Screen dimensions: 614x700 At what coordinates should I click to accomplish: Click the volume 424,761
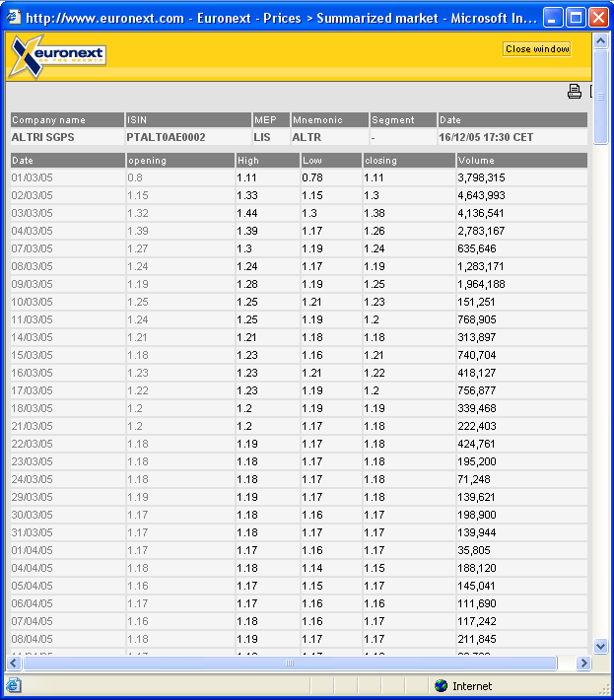point(477,444)
